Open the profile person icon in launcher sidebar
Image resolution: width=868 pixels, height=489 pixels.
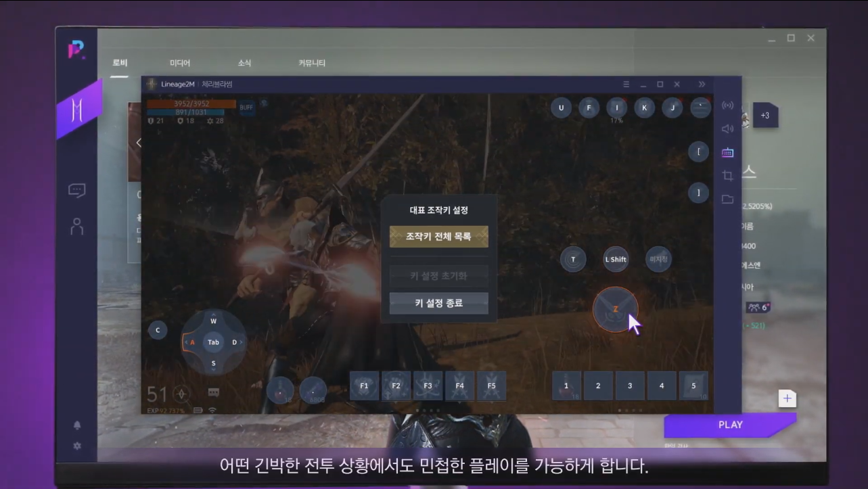(x=77, y=226)
